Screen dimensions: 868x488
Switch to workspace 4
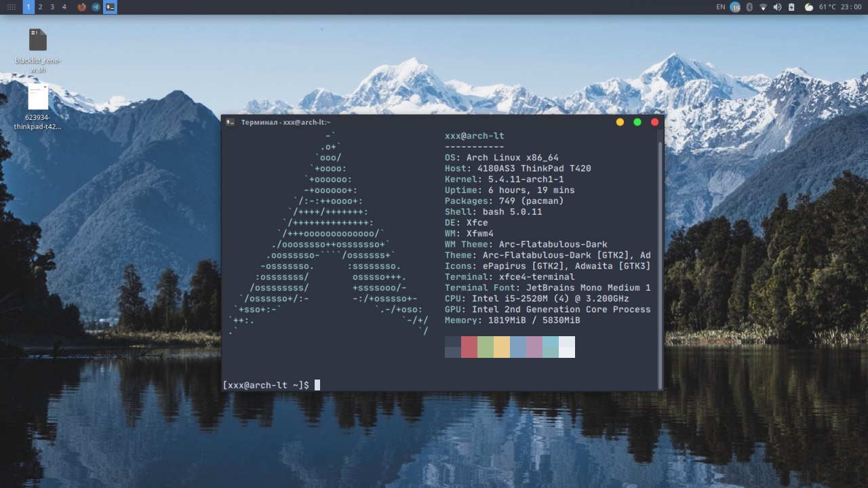64,7
